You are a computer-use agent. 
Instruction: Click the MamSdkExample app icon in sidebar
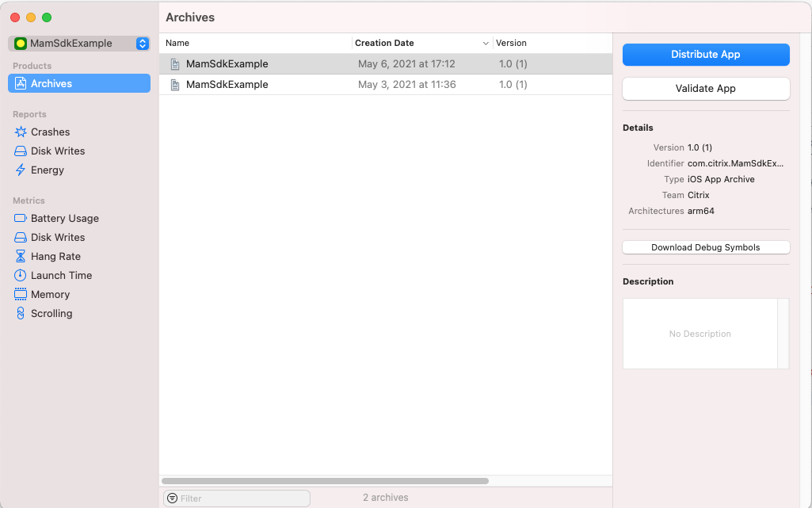21,44
